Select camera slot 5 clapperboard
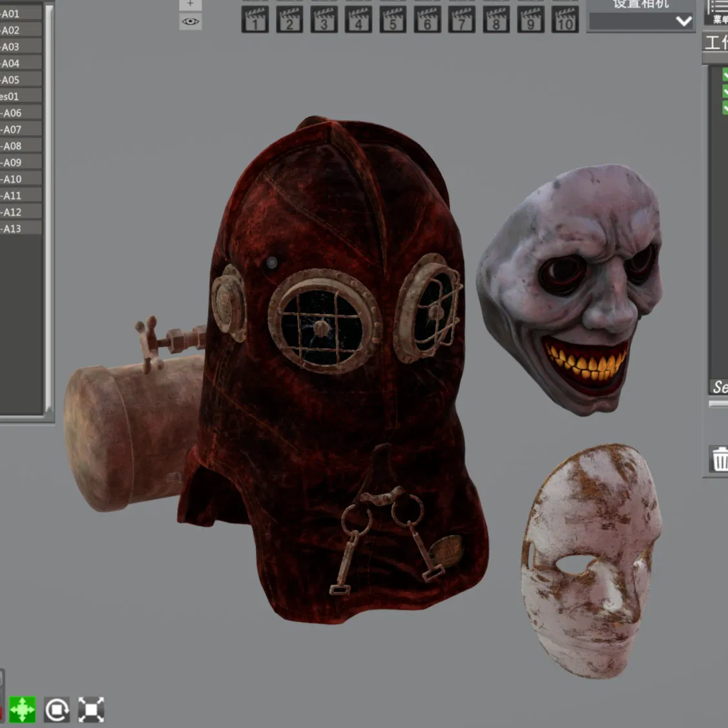728x728 pixels. point(393,19)
